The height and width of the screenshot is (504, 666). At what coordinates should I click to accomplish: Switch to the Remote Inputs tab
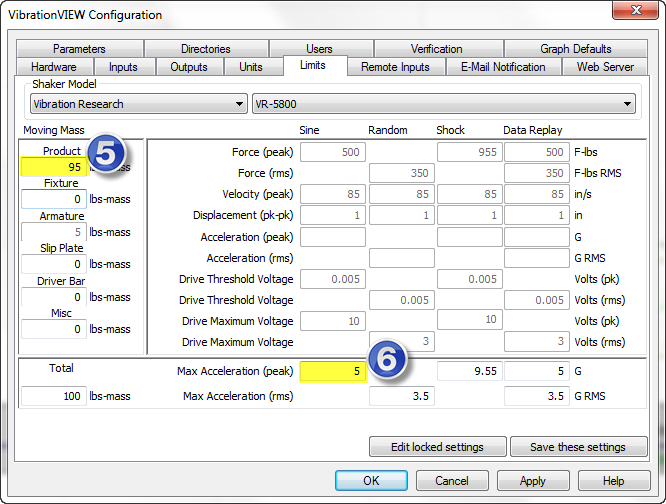(395, 67)
